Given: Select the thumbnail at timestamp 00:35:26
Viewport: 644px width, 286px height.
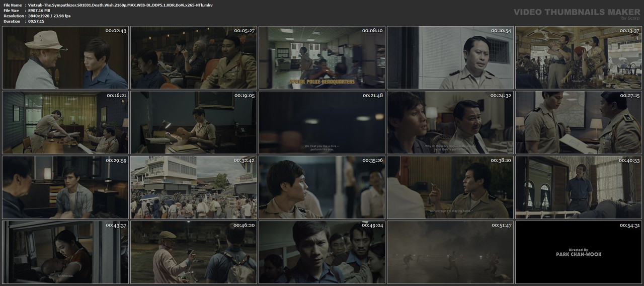Looking at the screenshot, I should [322, 187].
